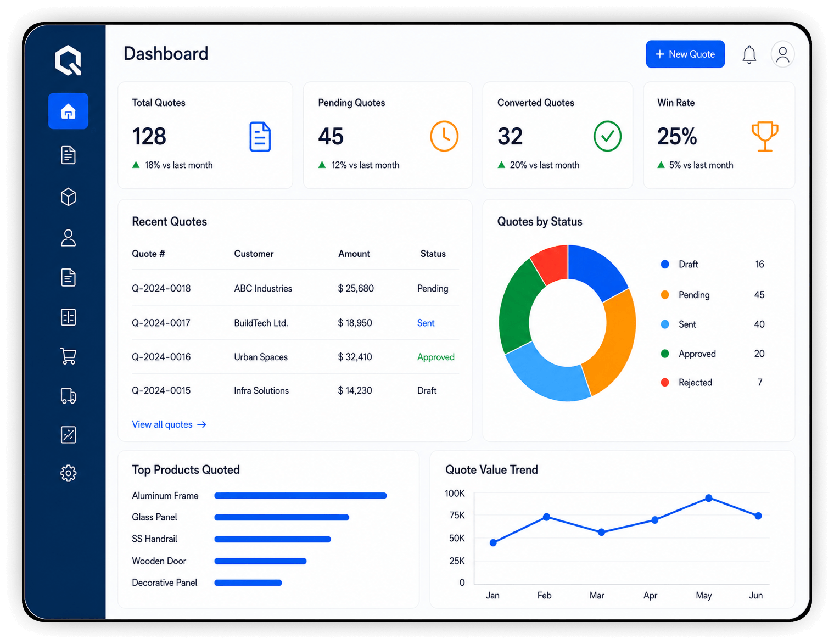The width and height of the screenshot is (834, 644).
Task: Click the Aluminum Frame progress bar
Action: click(x=300, y=496)
